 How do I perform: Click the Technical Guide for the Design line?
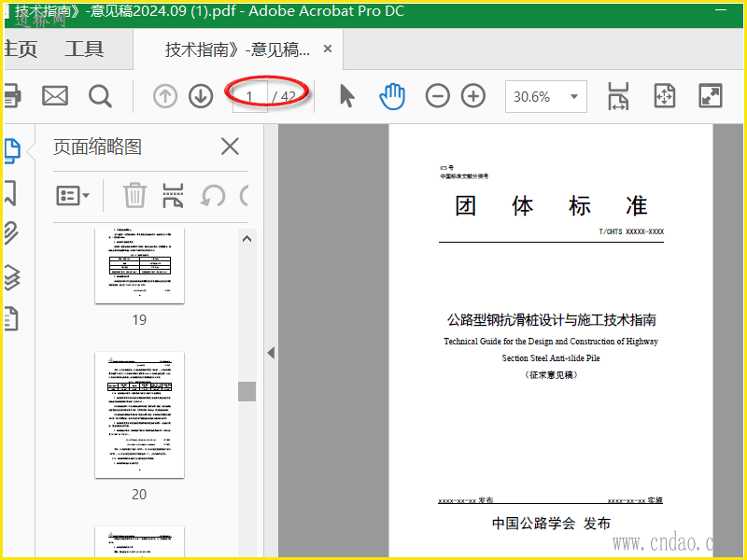[551, 342]
